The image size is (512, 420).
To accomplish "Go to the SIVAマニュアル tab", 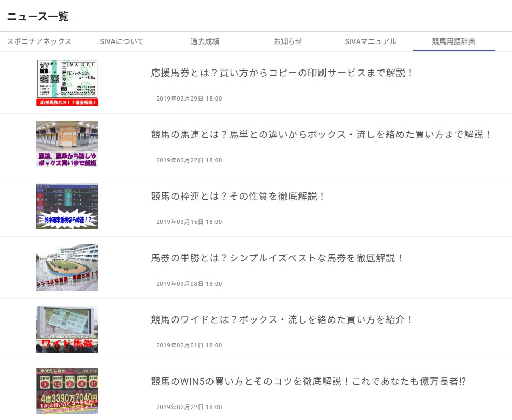I will (x=371, y=41).
